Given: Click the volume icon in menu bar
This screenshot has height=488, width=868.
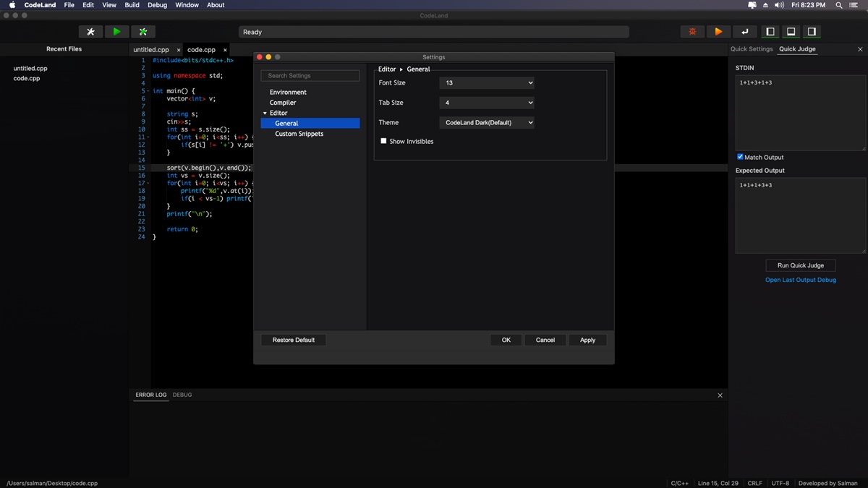Looking at the screenshot, I should click(779, 5).
